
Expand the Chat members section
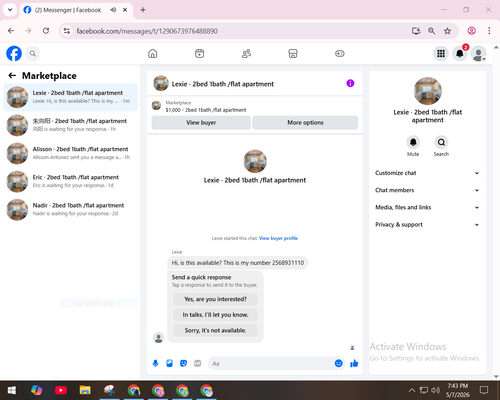(x=427, y=190)
